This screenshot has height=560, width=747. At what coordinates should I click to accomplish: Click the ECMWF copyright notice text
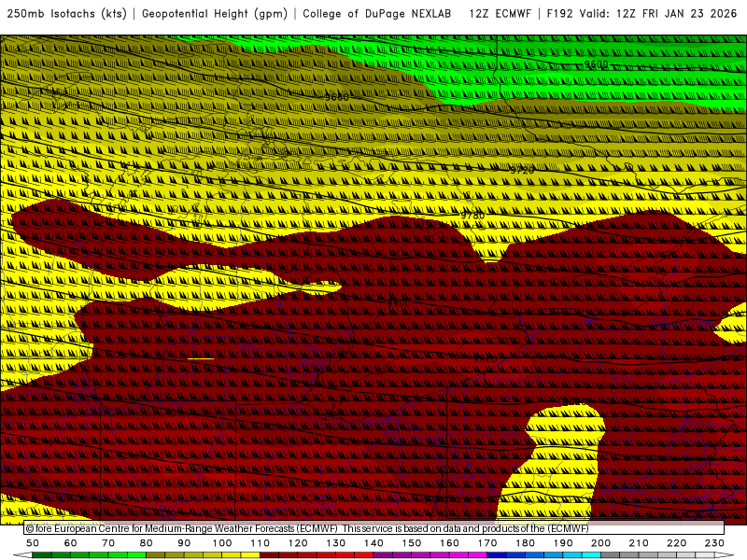tap(308, 528)
